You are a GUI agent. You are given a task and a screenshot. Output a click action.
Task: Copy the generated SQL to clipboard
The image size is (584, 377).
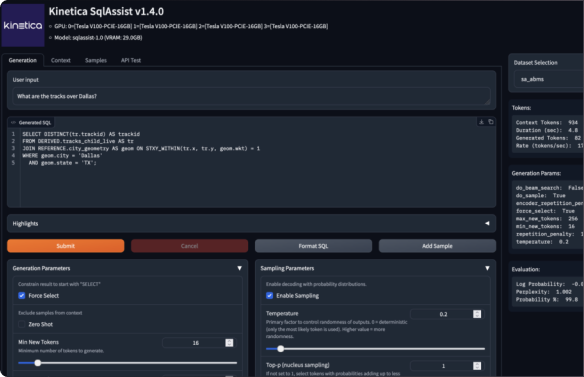(491, 122)
